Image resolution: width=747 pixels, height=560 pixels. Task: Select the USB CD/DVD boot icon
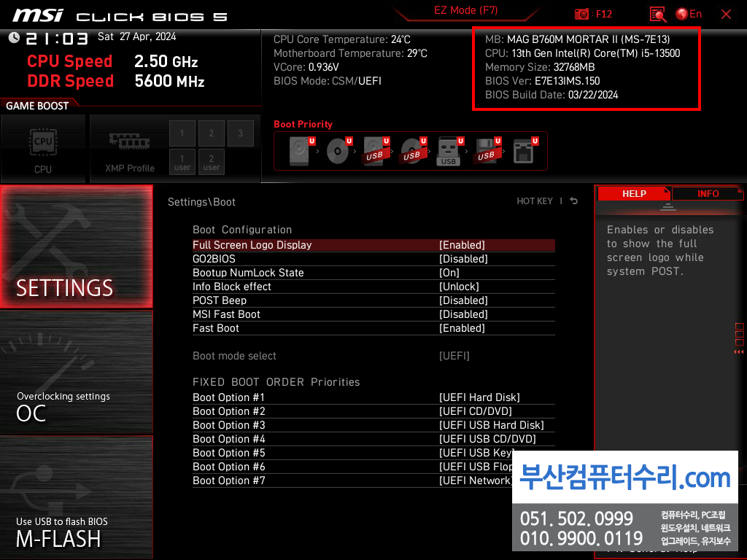click(x=413, y=151)
